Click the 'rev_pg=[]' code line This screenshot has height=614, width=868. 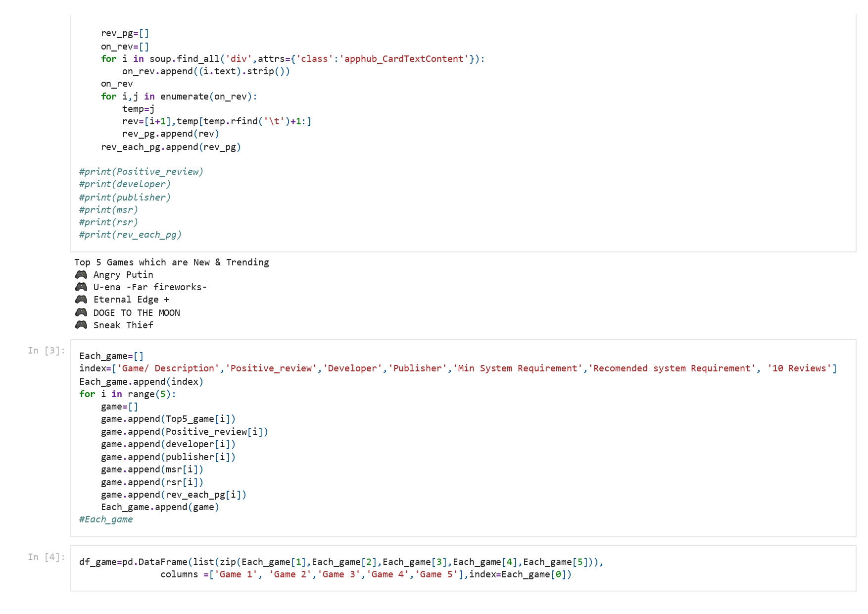click(125, 34)
